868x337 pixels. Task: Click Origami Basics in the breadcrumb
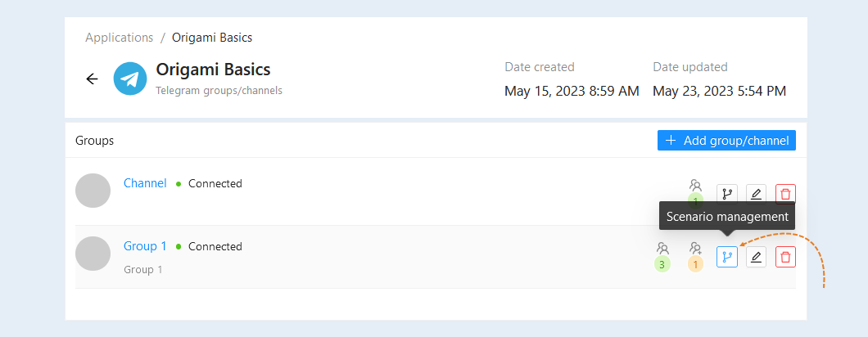click(212, 38)
